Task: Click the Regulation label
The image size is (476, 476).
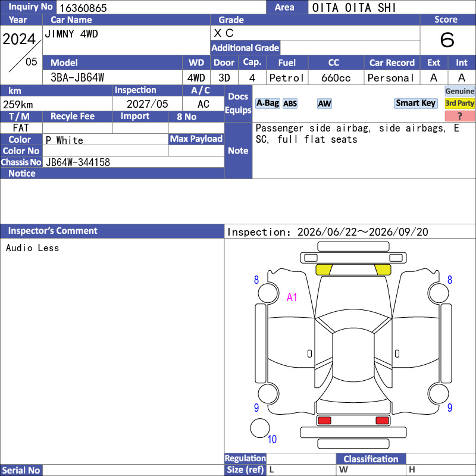Action: point(245,458)
